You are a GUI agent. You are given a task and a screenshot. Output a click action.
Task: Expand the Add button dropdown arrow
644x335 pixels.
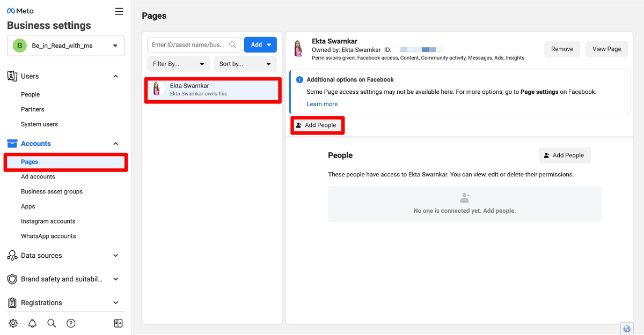point(268,44)
